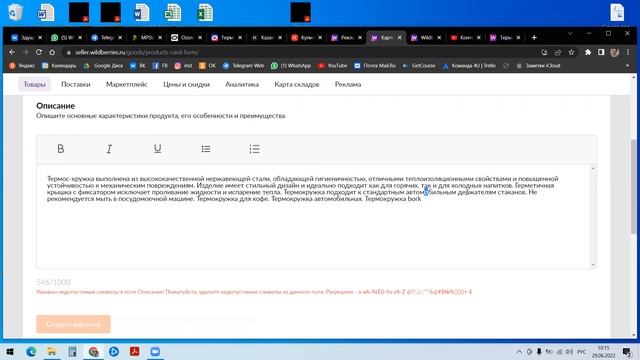Open Заметки iCloud bookmark
This screenshot has height=360, width=640.
538,66
